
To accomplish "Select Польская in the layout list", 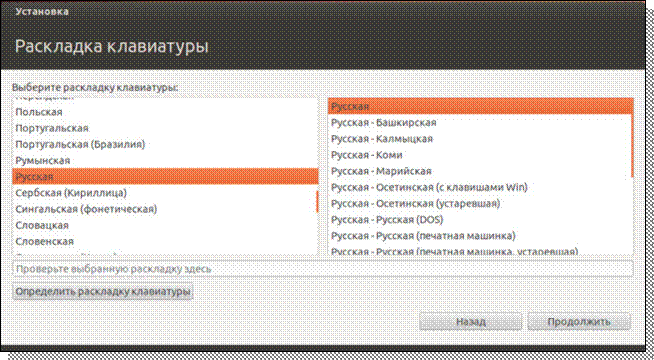I will pyautogui.click(x=165, y=112).
